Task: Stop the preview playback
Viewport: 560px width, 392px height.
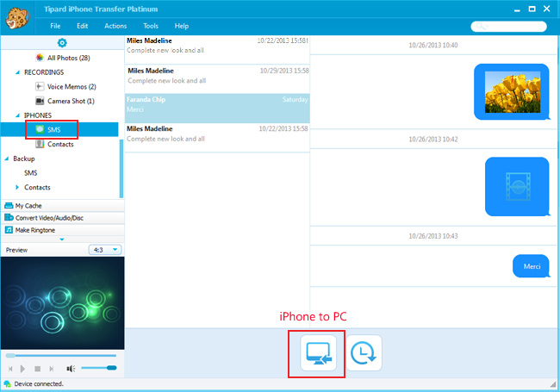Action: tap(37, 369)
